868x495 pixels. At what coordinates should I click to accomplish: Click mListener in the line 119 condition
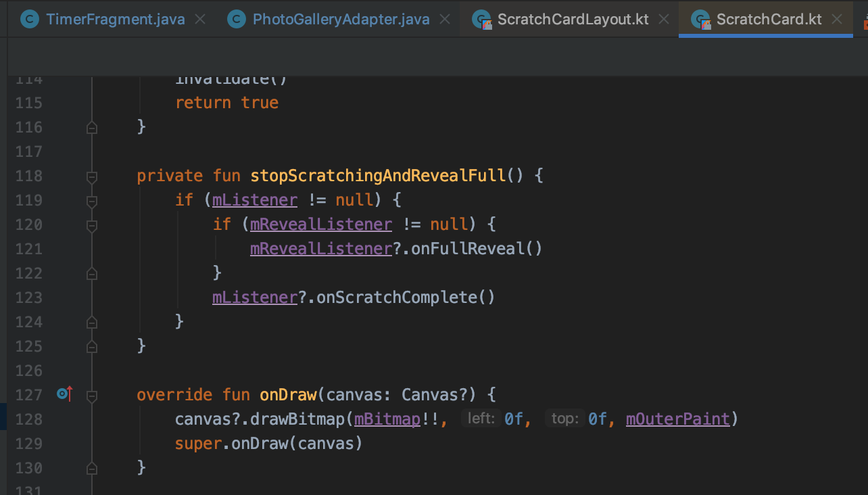coord(255,200)
